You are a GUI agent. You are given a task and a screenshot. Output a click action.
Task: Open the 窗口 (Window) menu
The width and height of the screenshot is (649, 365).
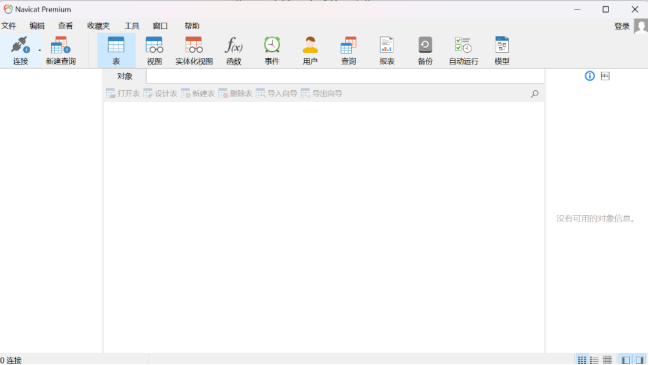[160, 26]
